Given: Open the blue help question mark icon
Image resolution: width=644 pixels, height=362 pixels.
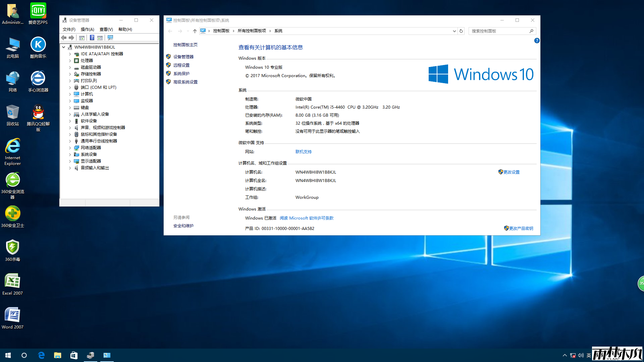Looking at the screenshot, I should 537,41.
